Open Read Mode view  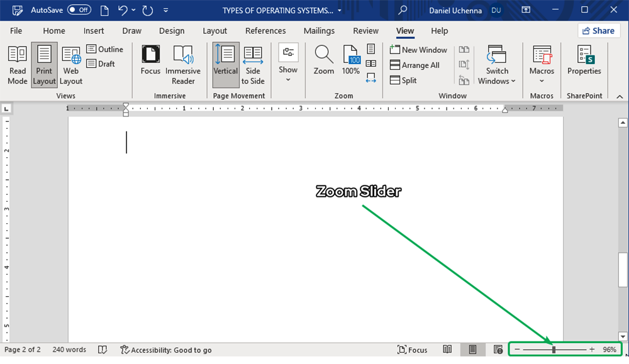pos(18,65)
